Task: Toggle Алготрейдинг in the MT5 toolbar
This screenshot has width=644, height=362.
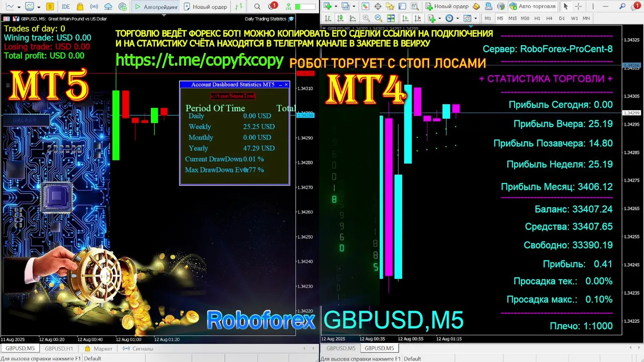Action: click(x=156, y=7)
